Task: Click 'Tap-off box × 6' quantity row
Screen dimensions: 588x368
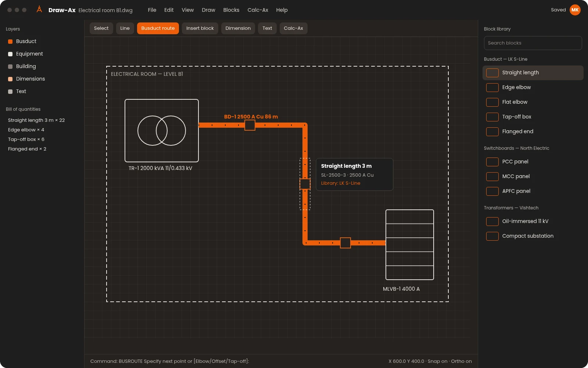Action: pos(26,139)
